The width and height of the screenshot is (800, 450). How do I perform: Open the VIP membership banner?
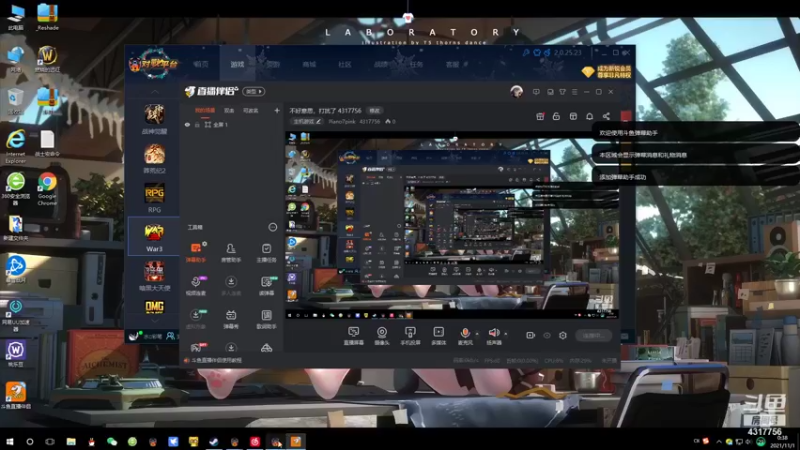pyautogui.click(x=607, y=71)
